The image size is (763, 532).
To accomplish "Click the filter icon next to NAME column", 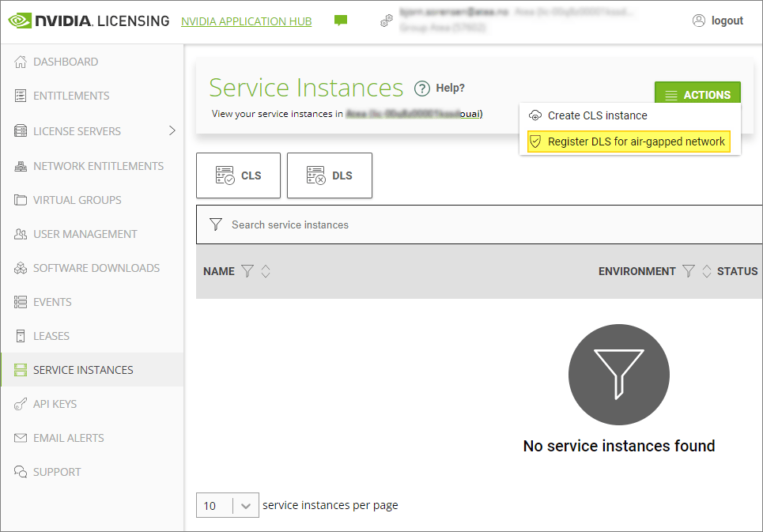I will point(247,271).
